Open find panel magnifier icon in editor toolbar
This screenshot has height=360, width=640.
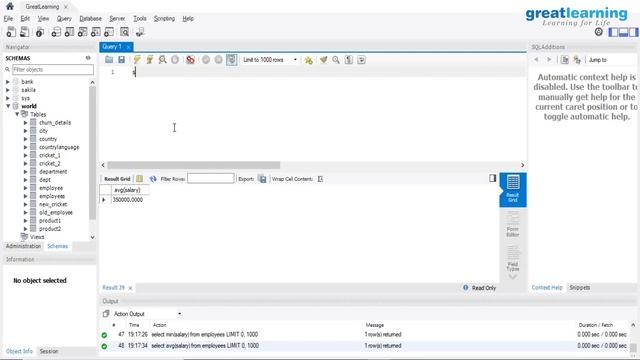(336, 60)
